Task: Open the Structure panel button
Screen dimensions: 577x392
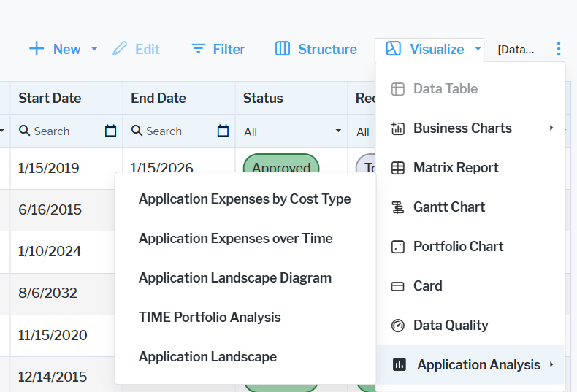Action: click(316, 49)
